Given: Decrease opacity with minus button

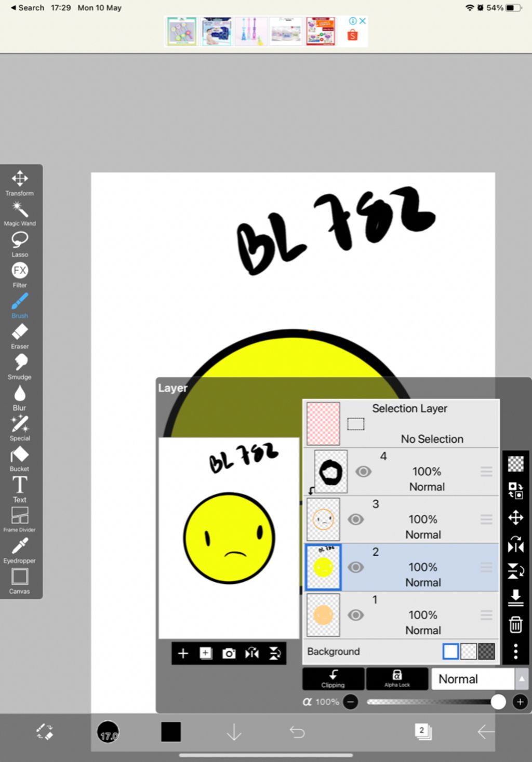Looking at the screenshot, I should tap(351, 702).
